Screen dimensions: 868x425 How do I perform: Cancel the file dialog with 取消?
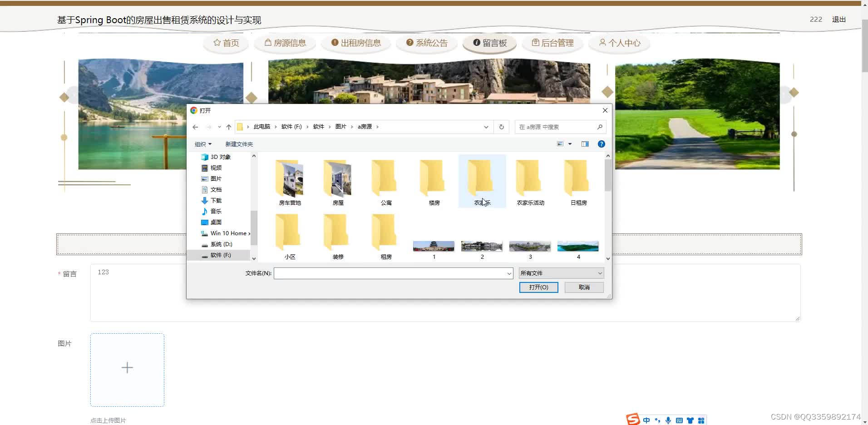(584, 287)
